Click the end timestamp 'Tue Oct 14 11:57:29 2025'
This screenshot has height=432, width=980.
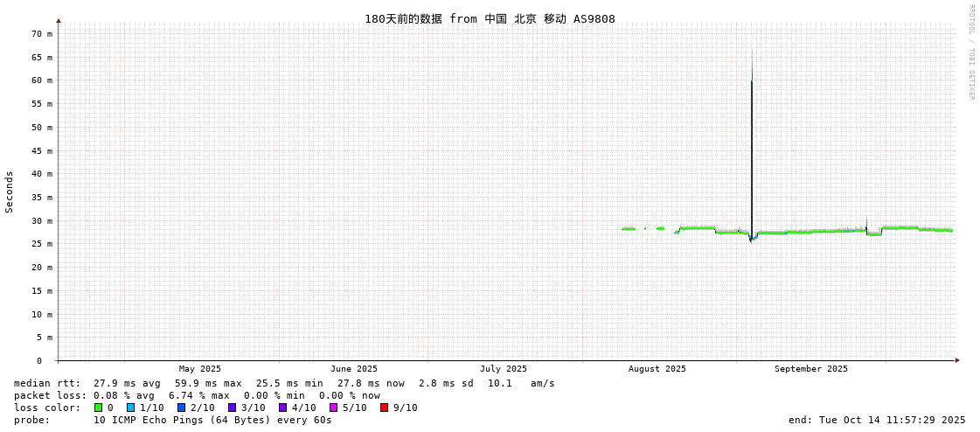(x=893, y=420)
